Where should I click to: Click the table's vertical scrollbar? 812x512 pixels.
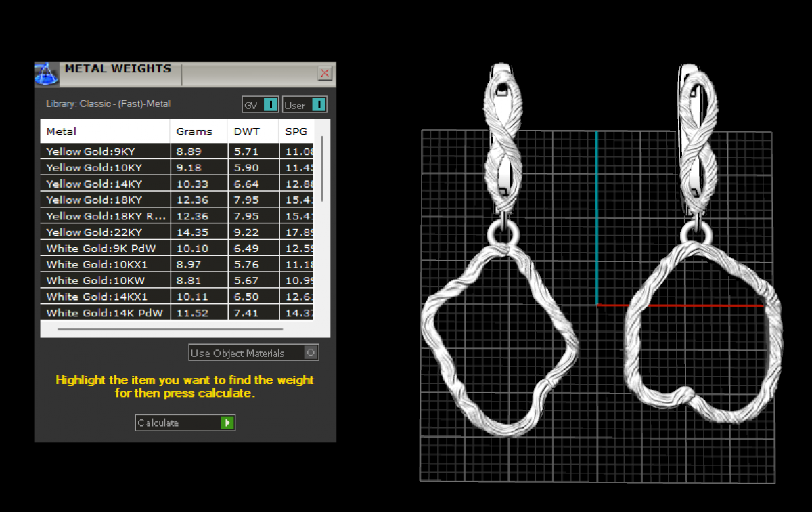tap(323, 169)
